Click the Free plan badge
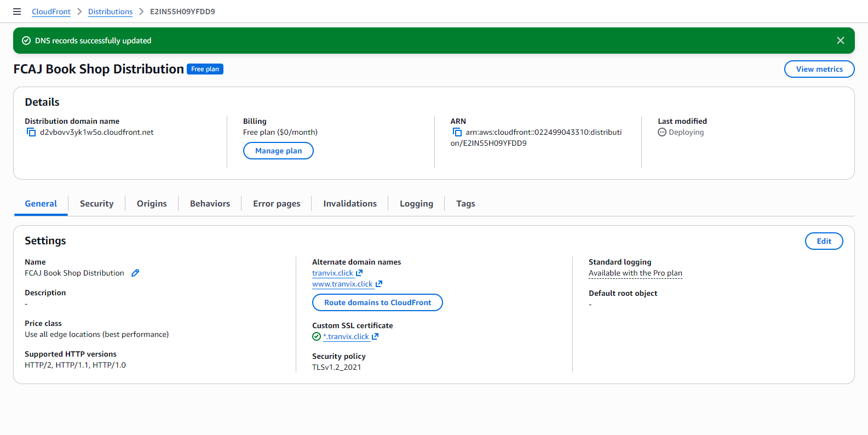 pos(205,69)
